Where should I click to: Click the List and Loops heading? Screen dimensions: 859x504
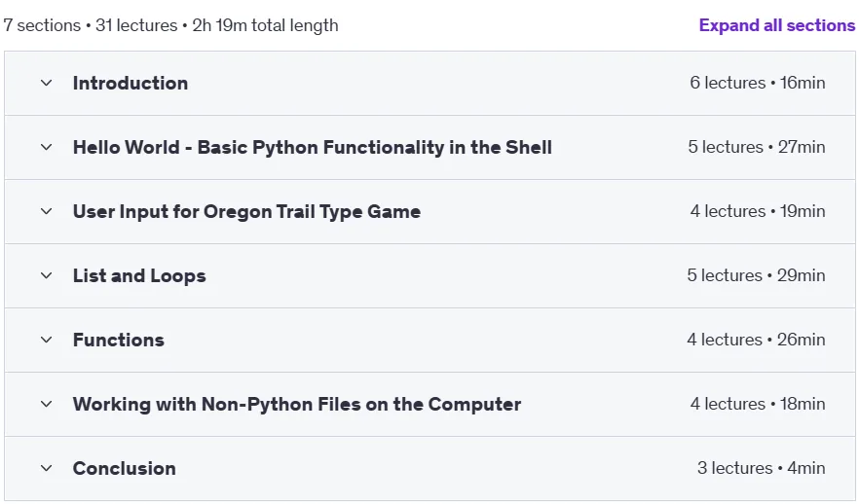[x=139, y=275]
